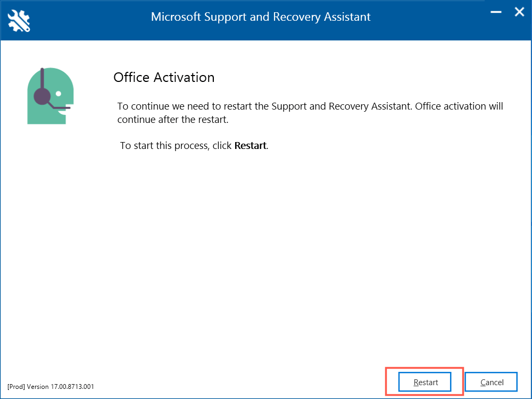Click the bold Restart word in the instructions

click(x=250, y=145)
